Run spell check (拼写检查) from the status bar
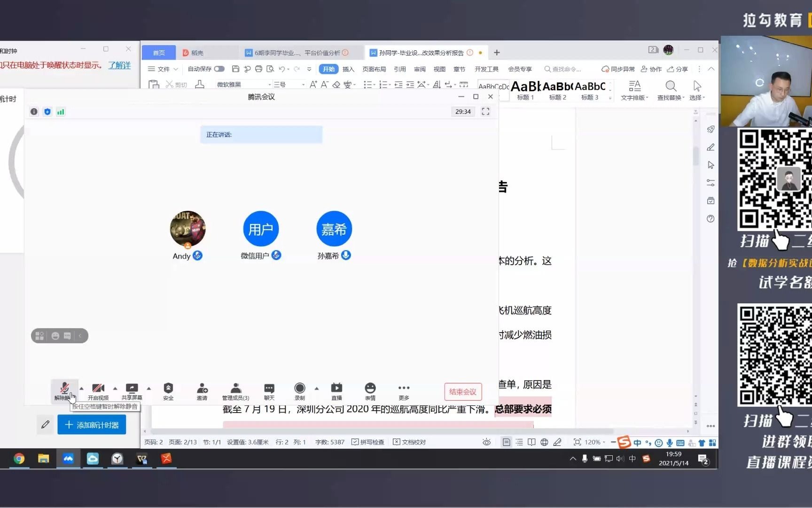The width and height of the screenshot is (812, 508). [x=368, y=442]
